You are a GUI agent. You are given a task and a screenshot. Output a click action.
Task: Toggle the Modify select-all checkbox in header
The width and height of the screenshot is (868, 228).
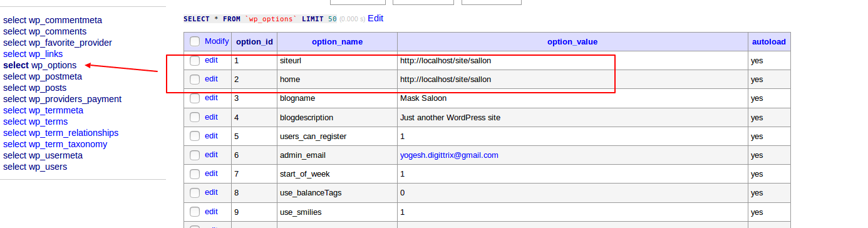click(x=195, y=42)
